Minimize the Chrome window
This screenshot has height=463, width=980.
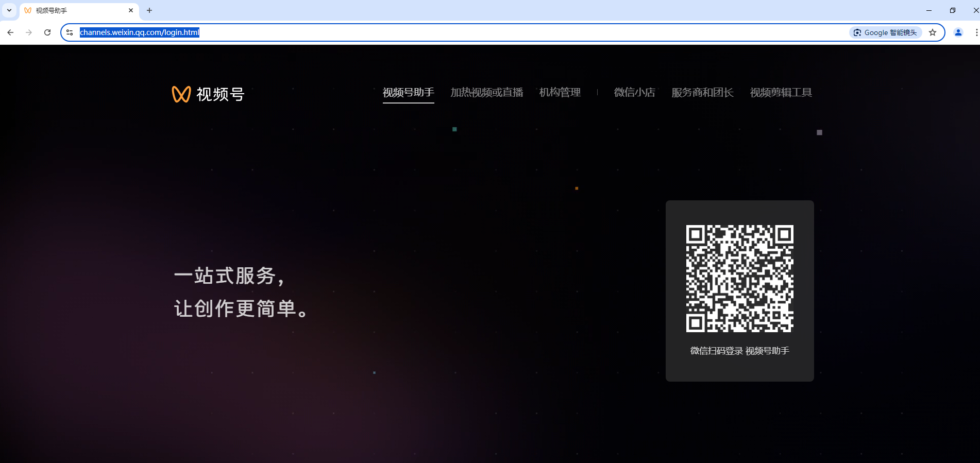click(929, 10)
